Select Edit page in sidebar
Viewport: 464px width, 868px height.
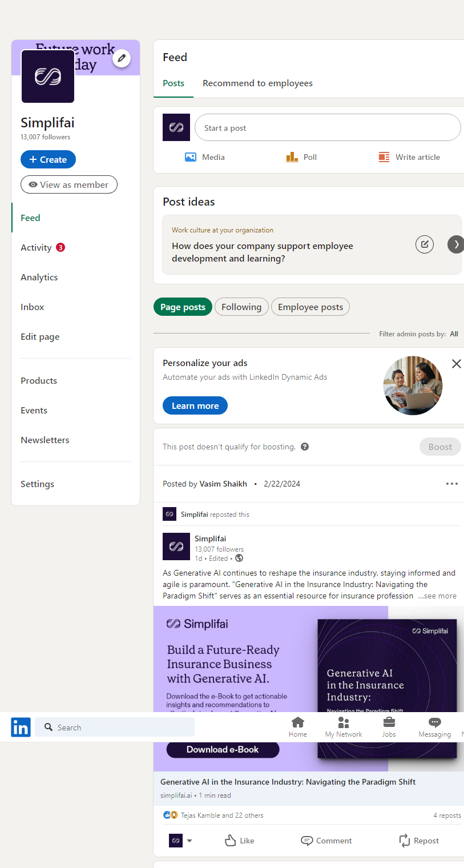40,336
